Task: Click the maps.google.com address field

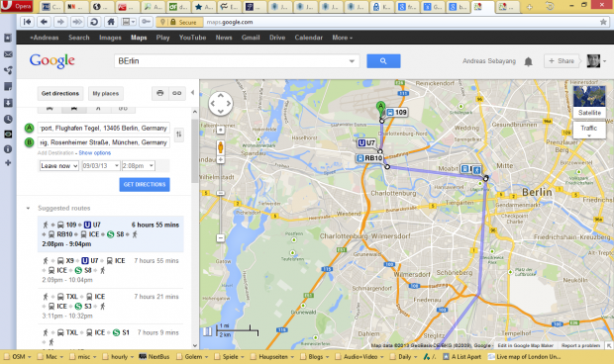Action: pos(230,23)
